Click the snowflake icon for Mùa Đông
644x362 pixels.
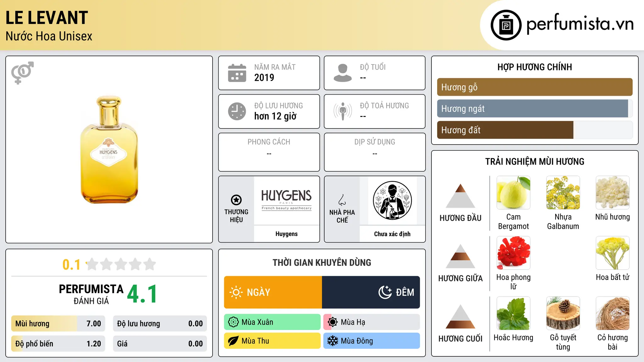point(333,341)
